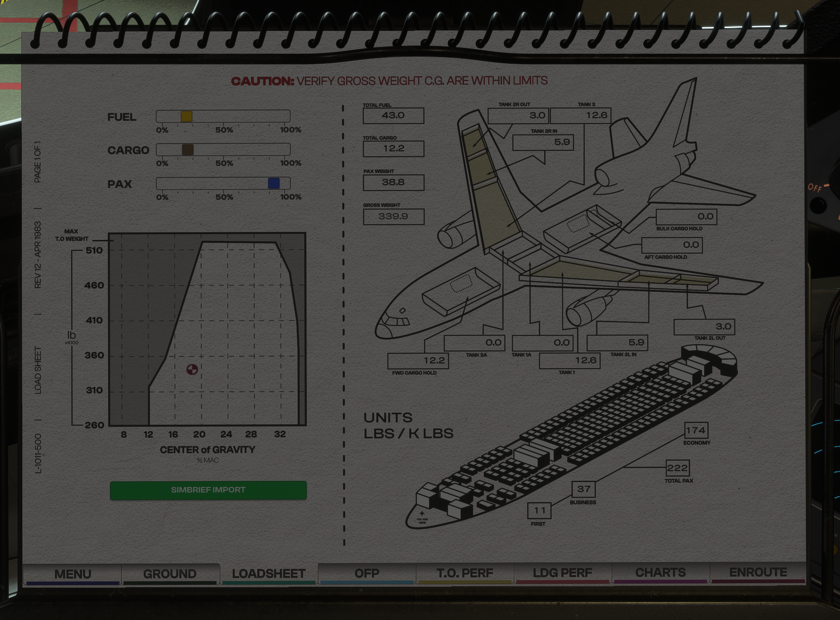Click the center of gravity marker icon
Screen dimensions: 840x620
click(x=192, y=369)
